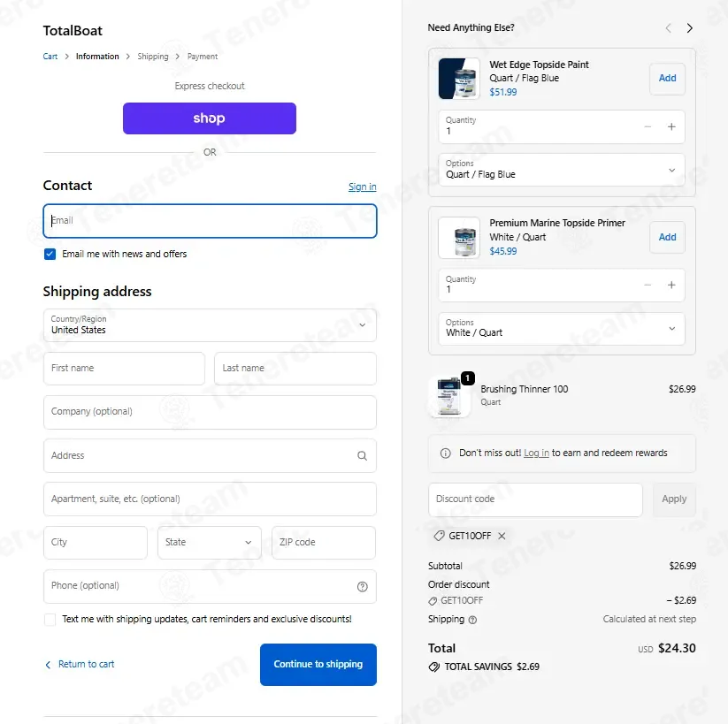This screenshot has width=728, height=724.
Task: Click Continue to shipping button
Action: click(x=318, y=664)
